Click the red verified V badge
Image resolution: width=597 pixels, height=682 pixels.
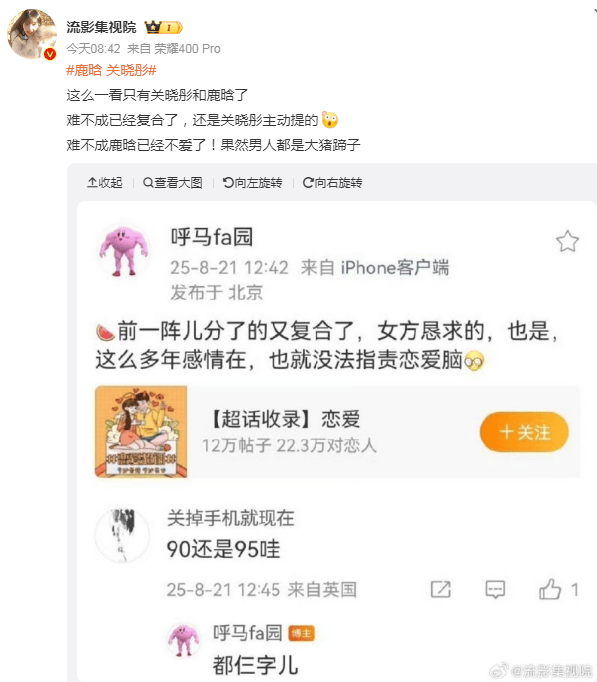50,54
